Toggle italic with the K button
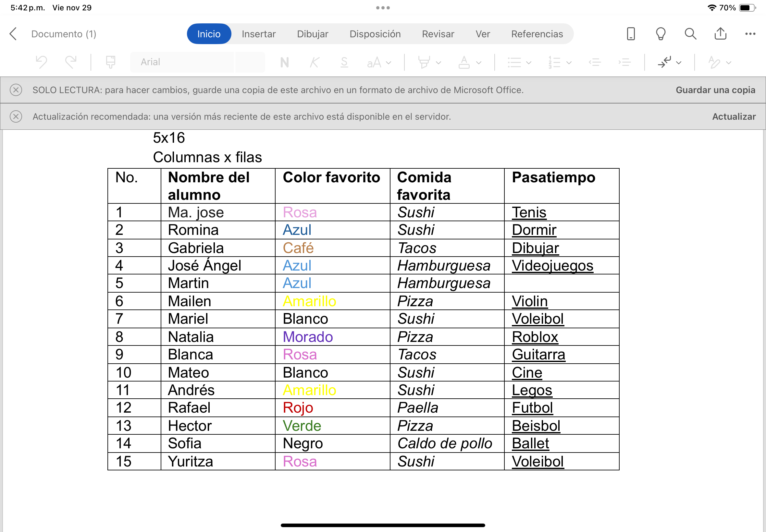Screen dimensions: 766x532 pos(314,62)
